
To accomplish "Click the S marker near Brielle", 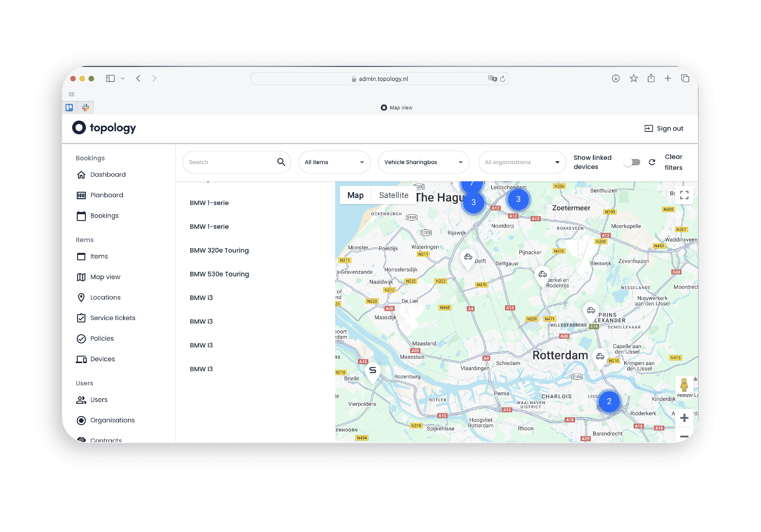I will coord(373,370).
